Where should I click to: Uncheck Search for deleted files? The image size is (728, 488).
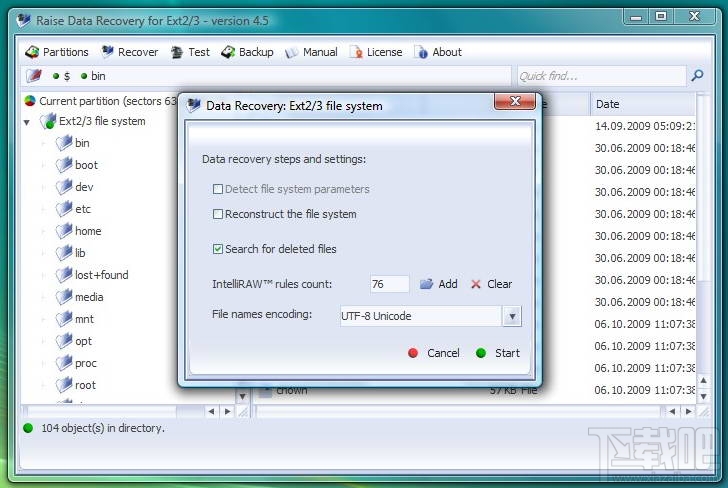click(218, 249)
